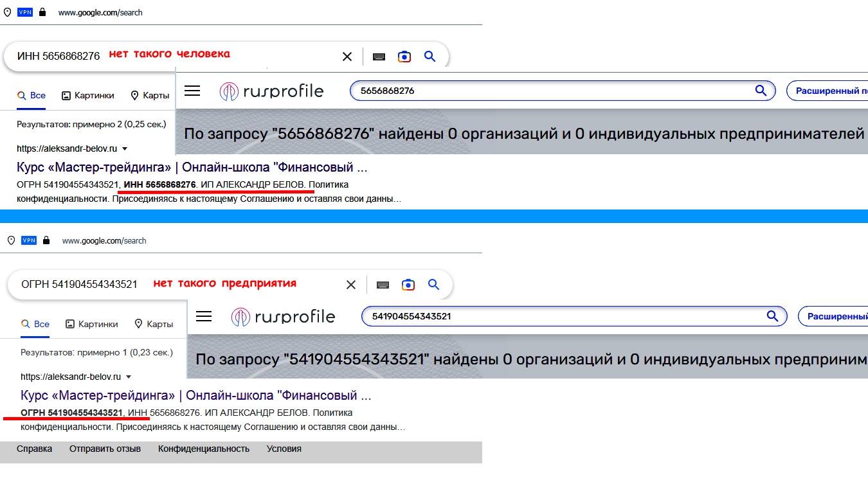Select Все tab under ИНН search
The image size is (868, 482).
(32, 95)
